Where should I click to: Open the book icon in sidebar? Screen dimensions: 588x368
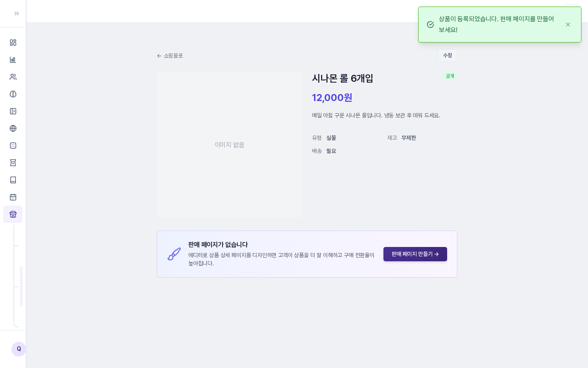(x=13, y=180)
